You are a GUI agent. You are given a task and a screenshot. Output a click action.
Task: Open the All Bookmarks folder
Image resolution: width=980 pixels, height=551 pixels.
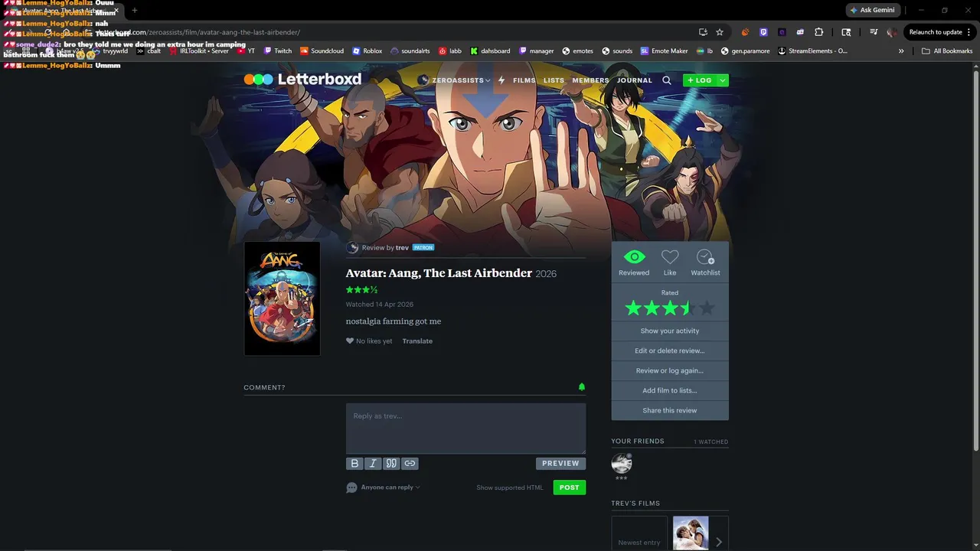click(x=947, y=51)
